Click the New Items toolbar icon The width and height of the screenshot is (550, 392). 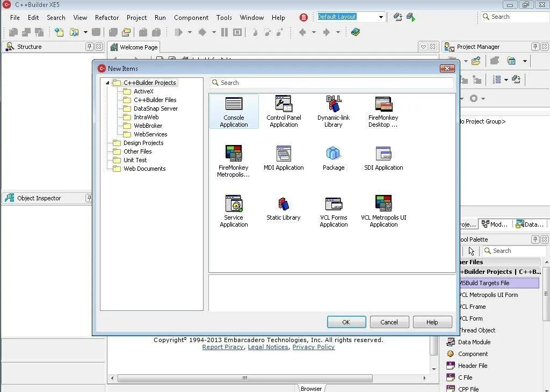pos(59,32)
